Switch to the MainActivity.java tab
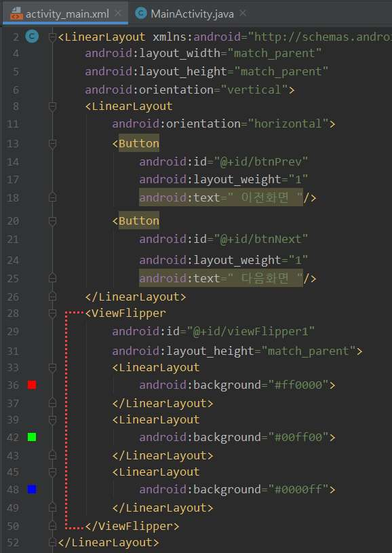The height and width of the screenshot is (553, 392). (192, 14)
